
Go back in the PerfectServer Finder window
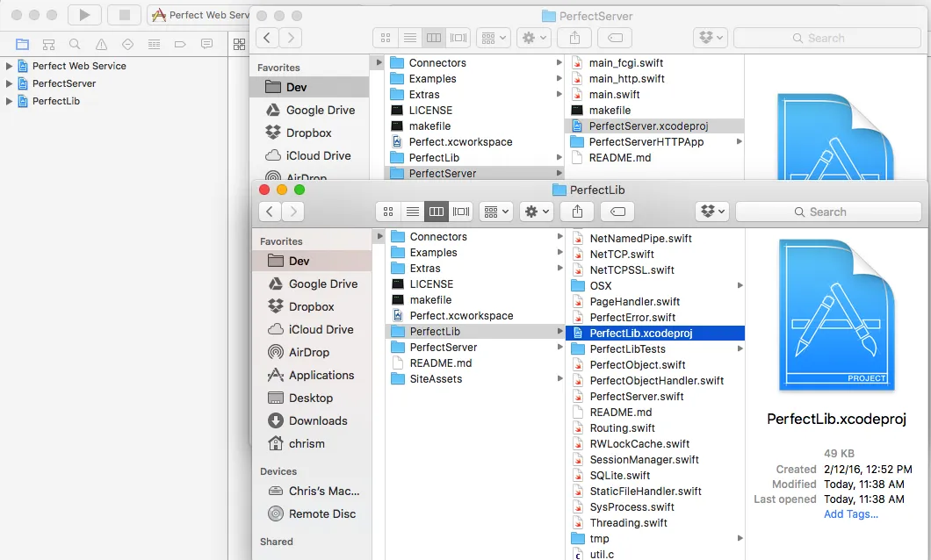pyautogui.click(x=267, y=38)
